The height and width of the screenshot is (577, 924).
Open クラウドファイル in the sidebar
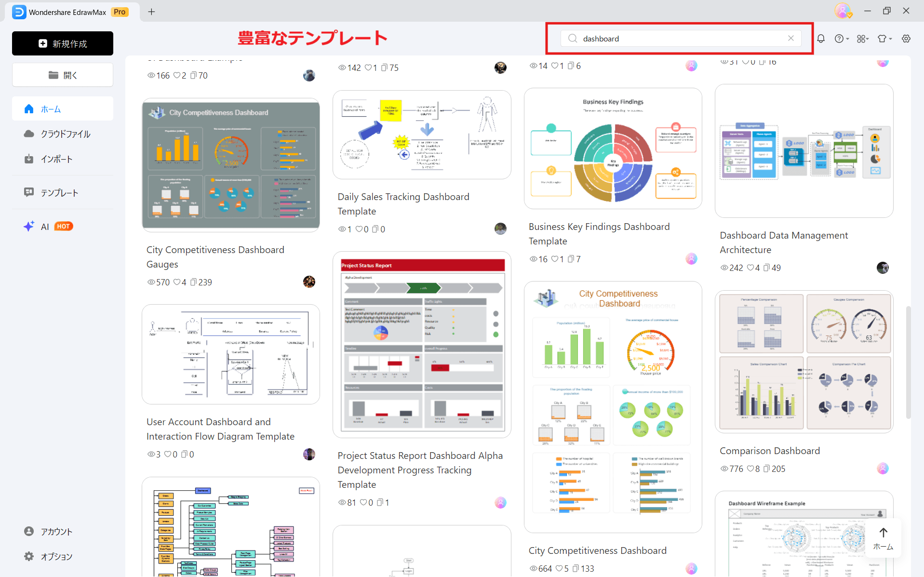pyautogui.click(x=63, y=134)
